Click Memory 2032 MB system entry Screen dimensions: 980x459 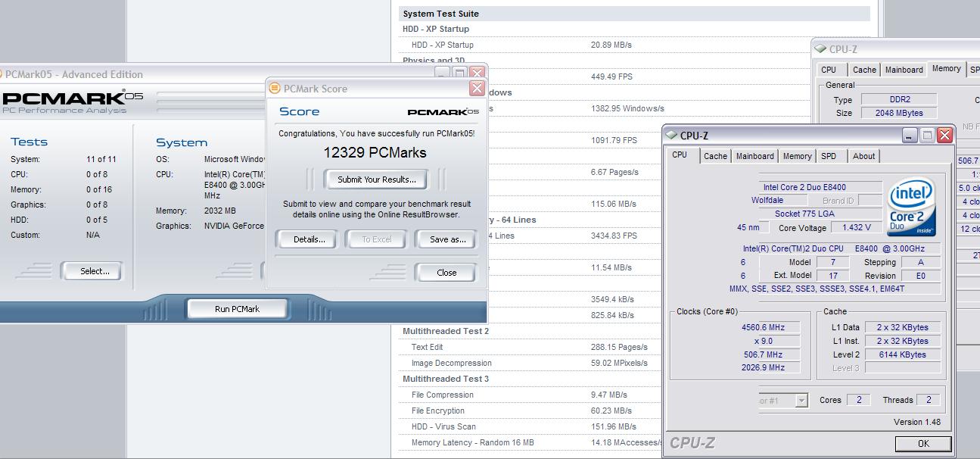pos(196,211)
